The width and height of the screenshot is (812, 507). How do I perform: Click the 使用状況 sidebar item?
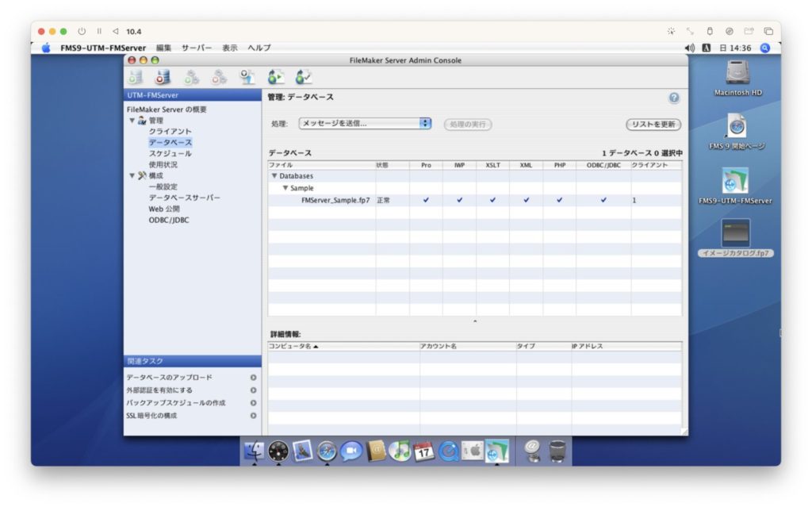pyautogui.click(x=163, y=165)
